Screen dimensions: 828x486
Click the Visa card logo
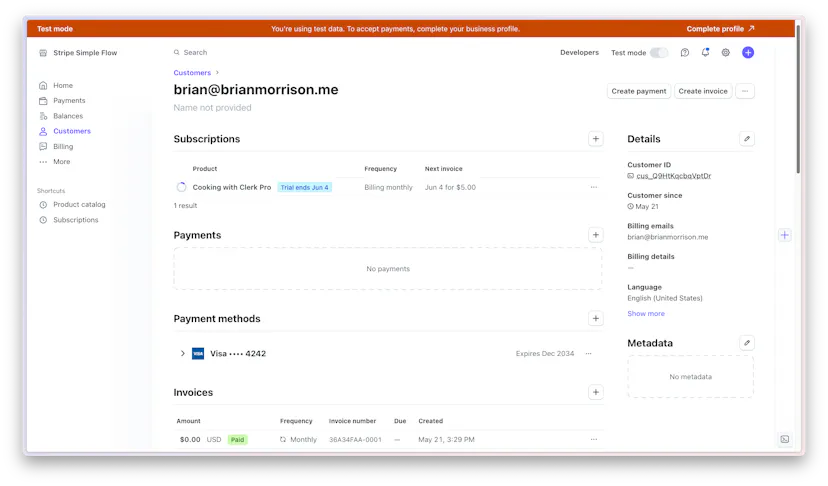tap(198, 354)
